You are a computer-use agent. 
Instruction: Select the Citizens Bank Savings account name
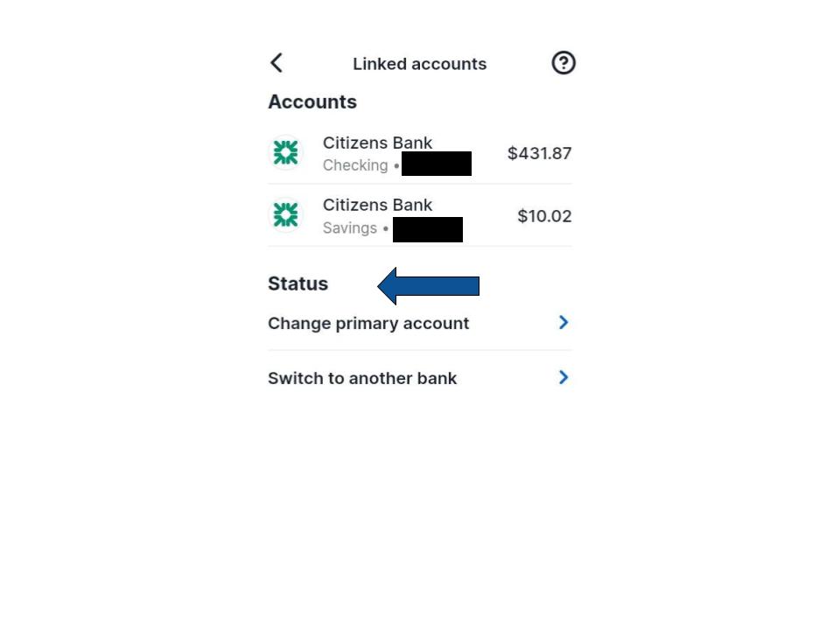point(377,205)
